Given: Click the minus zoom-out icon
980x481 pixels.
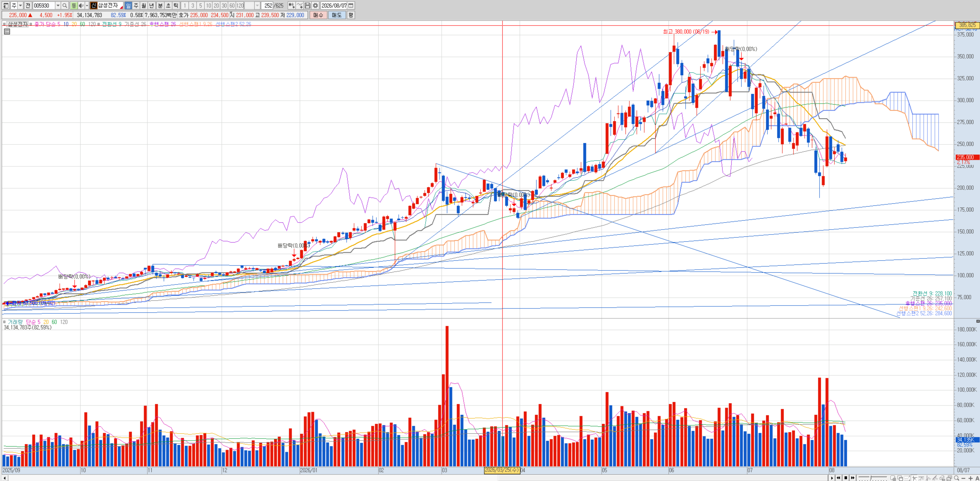Looking at the screenshot, I should [963, 478].
